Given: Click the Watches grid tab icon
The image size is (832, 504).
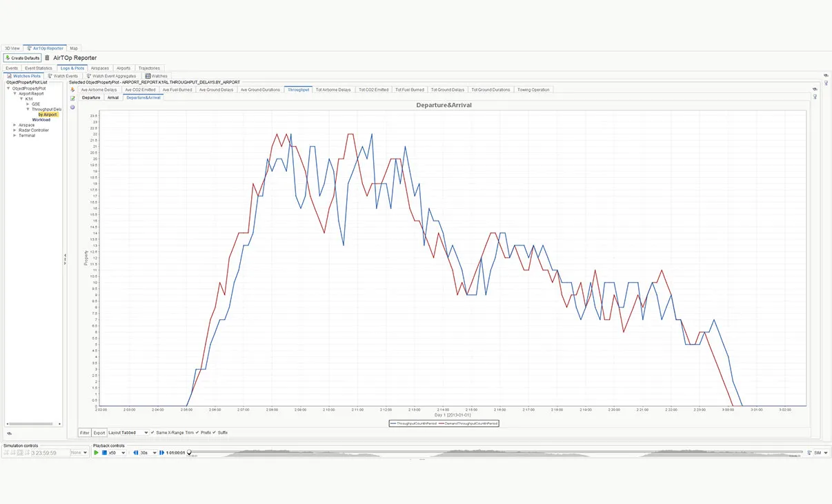Looking at the screenshot, I should click(x=148, y=76).
